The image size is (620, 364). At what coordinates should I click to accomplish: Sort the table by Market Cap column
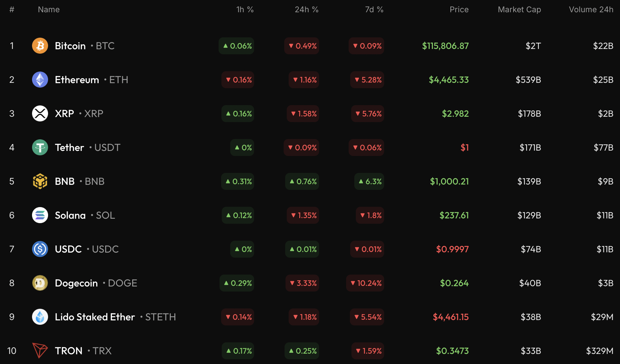click(519, 9)
